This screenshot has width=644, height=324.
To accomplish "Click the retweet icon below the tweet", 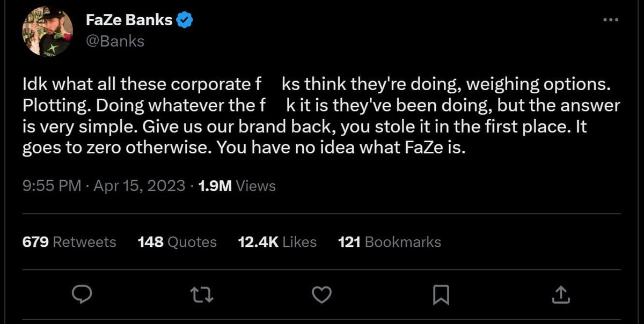I will (x=201, y=294).
